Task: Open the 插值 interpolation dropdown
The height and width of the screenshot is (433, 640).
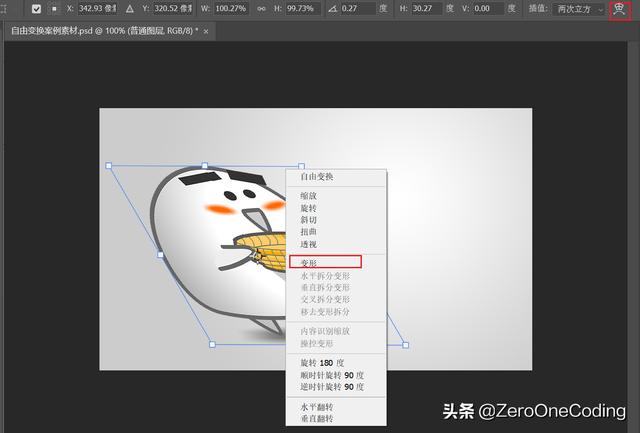Action: coord(580,9)
